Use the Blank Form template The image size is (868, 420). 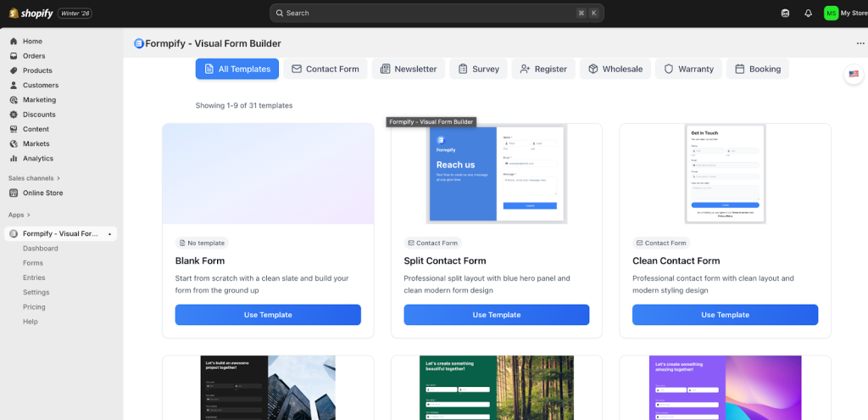268,315
